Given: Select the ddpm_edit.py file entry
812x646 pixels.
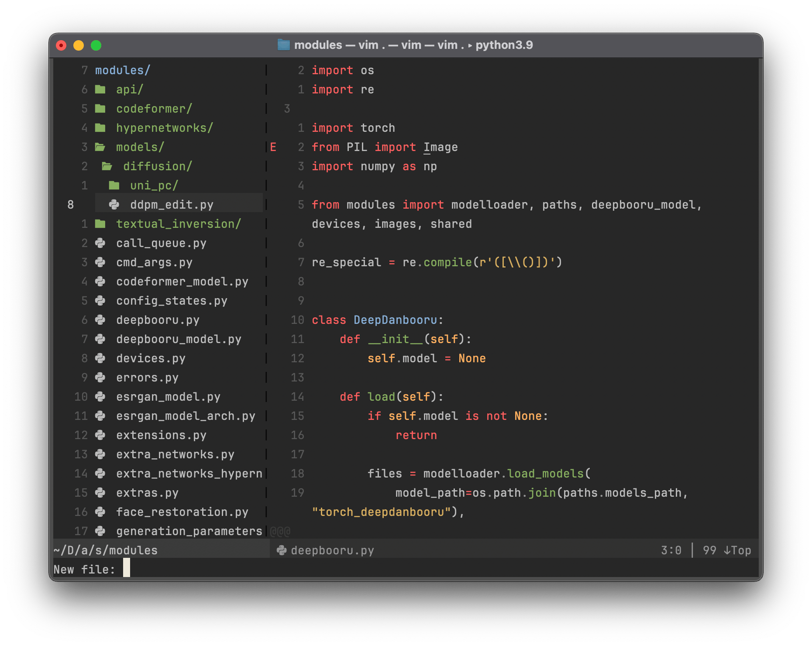Looking at the screenshot, I should (x=172, y=205).
